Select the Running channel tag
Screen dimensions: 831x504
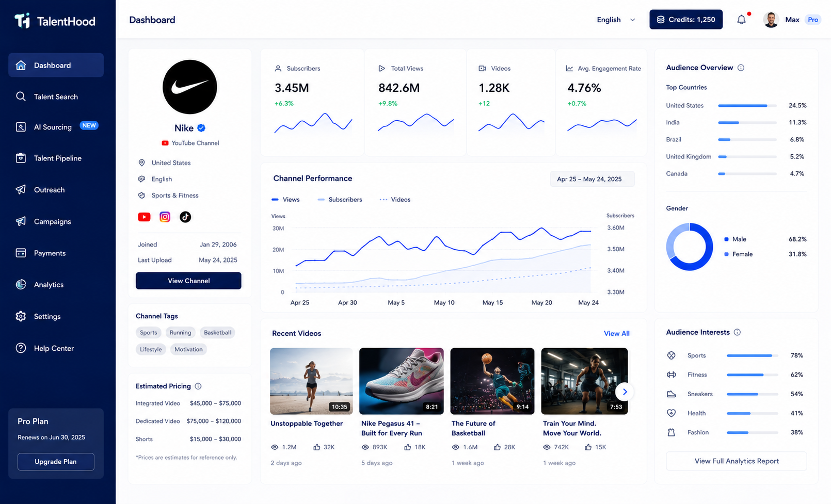[x=180, y=333]
